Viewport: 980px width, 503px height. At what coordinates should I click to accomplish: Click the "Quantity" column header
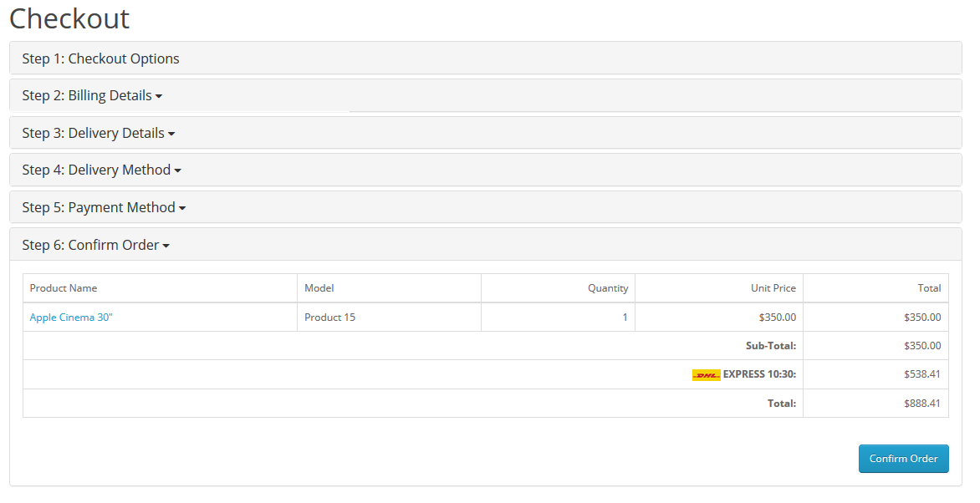pyautogui.click(x=608, y=288)
